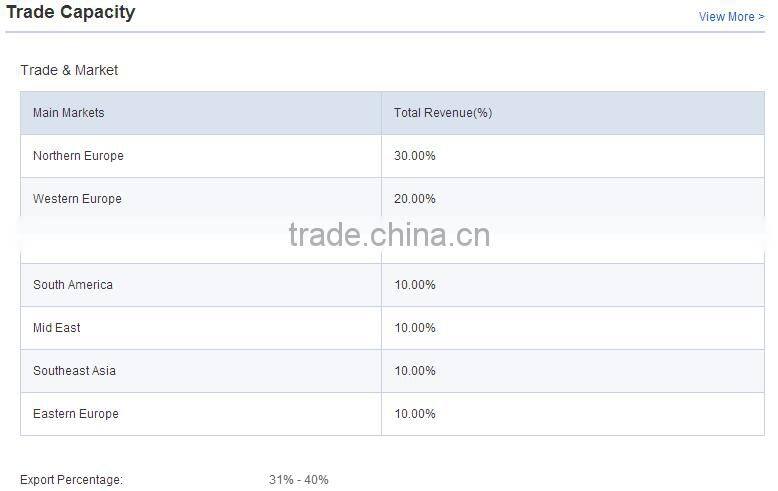Click the Export Percentage label
Image resolution: width=778 pixels, height=491 pixels.
pyautogui.click(x=71, y=480)
